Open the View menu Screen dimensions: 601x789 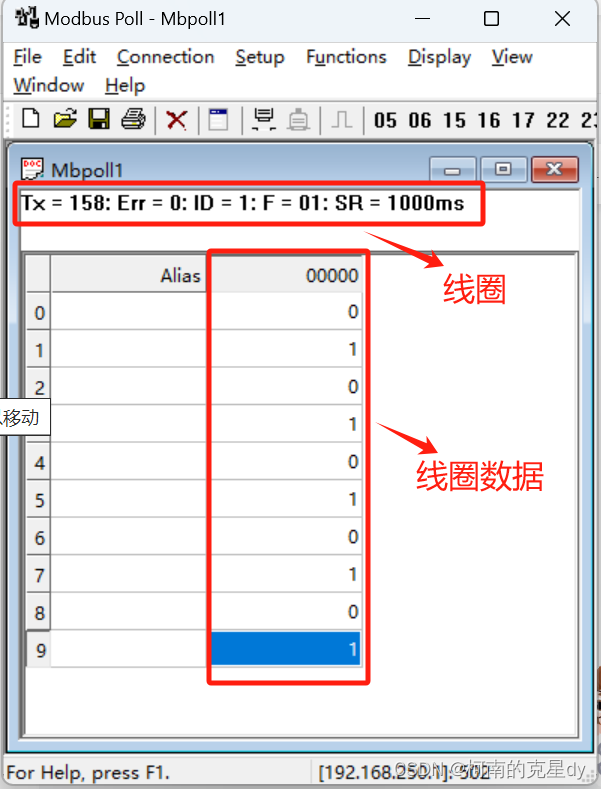coord(512,57)
